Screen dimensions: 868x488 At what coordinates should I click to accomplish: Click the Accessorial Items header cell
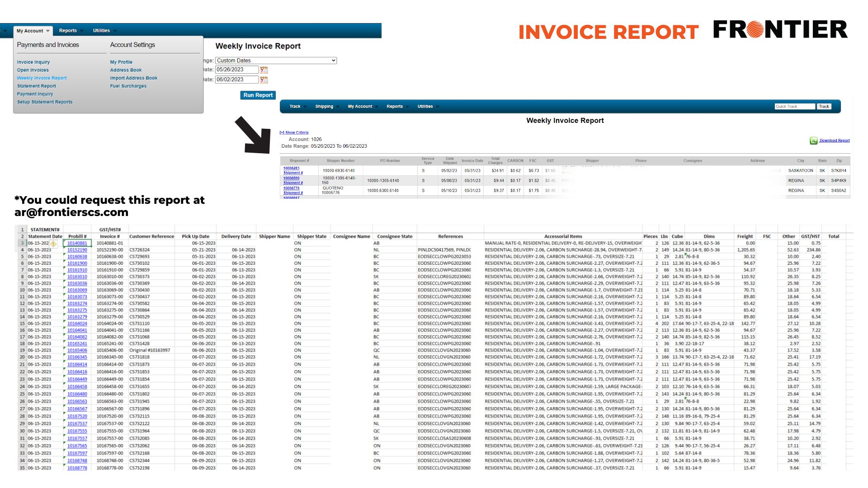[x=563, y=237]
